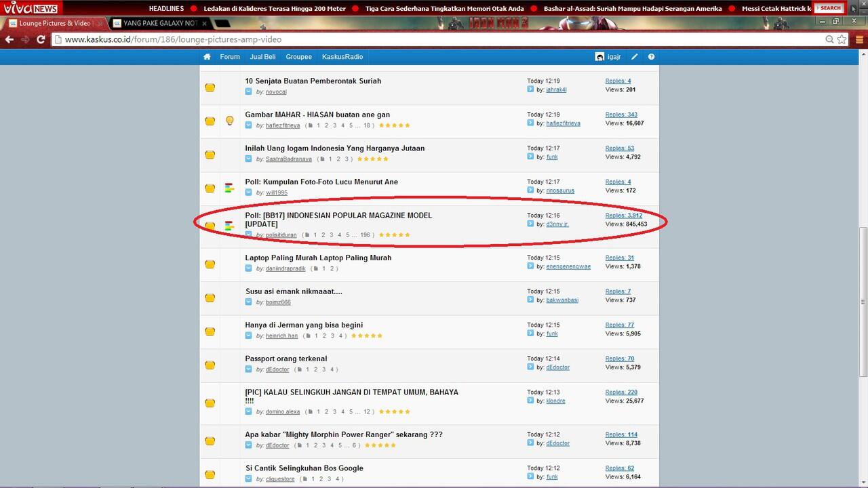Screen dimensions: 868x488
Task: Switch to the Lounge Pictures & Video tab
Action: 54,23
